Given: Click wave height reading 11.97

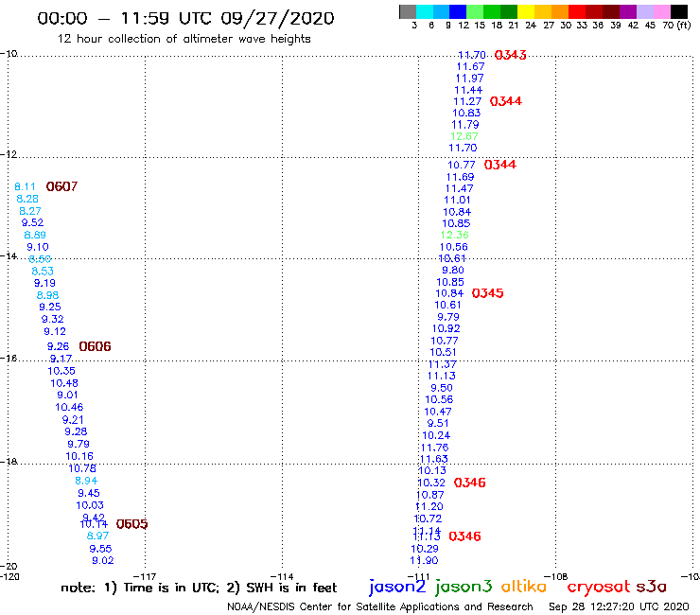Looking at the screenshot, I should click(x=469, y=79).
